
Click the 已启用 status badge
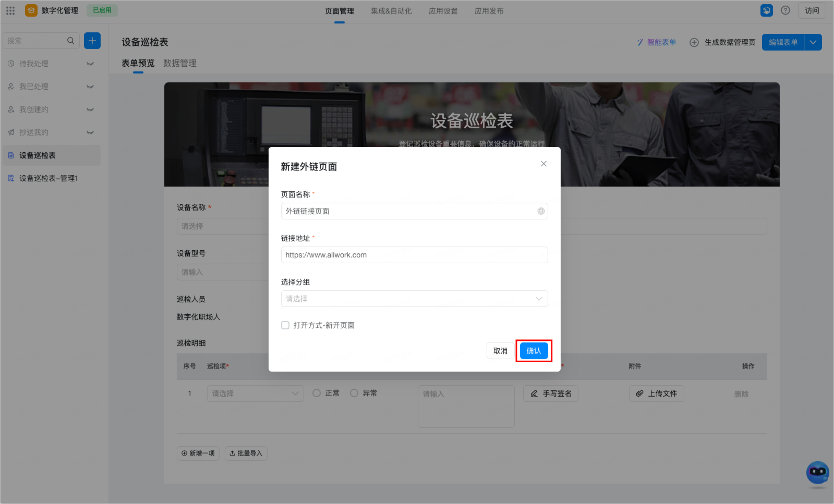(102, 10)
